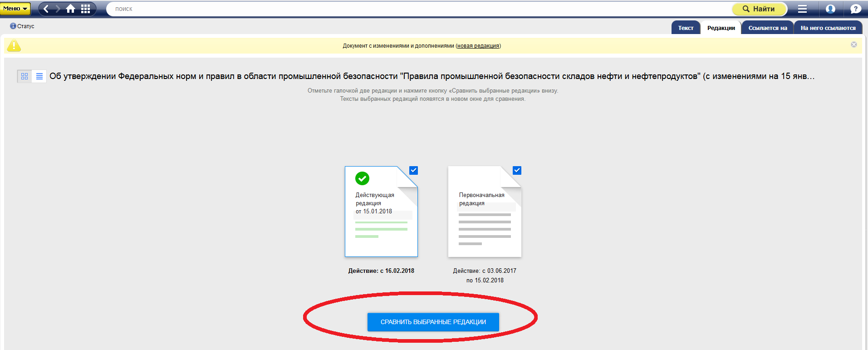Click the Найти search button
The image size is (868, 350).
pos(759,9)
